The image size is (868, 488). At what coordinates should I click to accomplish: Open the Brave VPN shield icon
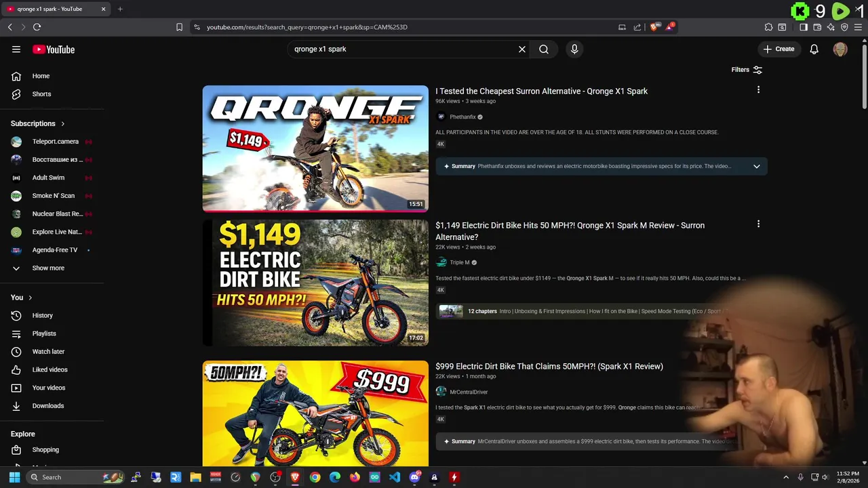[844, 27]
